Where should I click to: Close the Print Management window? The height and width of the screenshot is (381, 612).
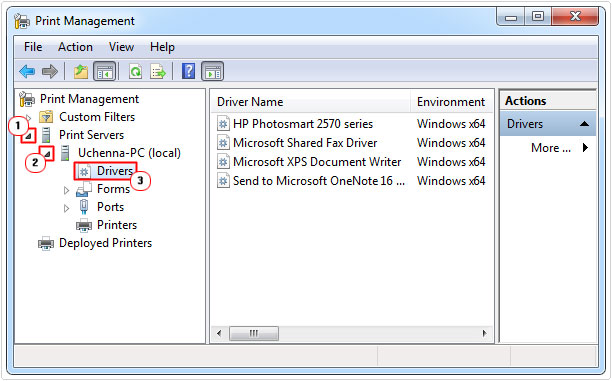(x=575, y=17)
